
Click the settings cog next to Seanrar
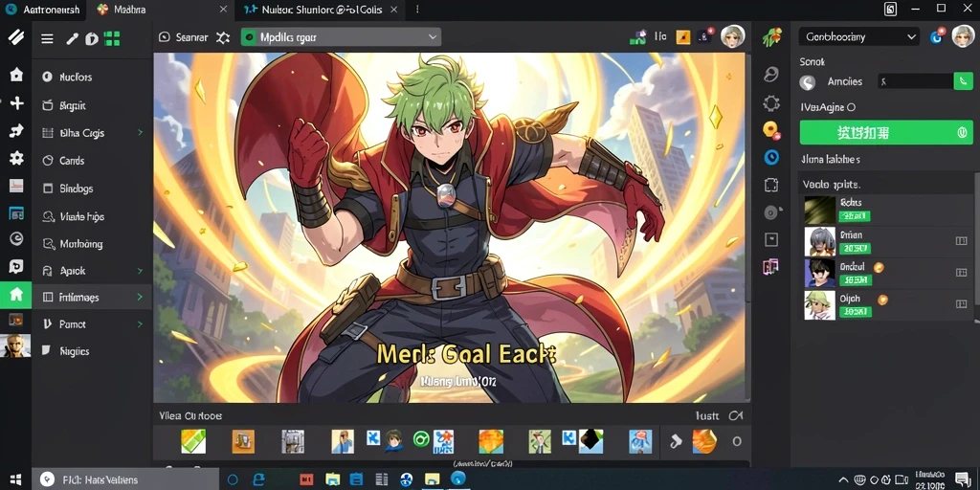tap(223, 37)
